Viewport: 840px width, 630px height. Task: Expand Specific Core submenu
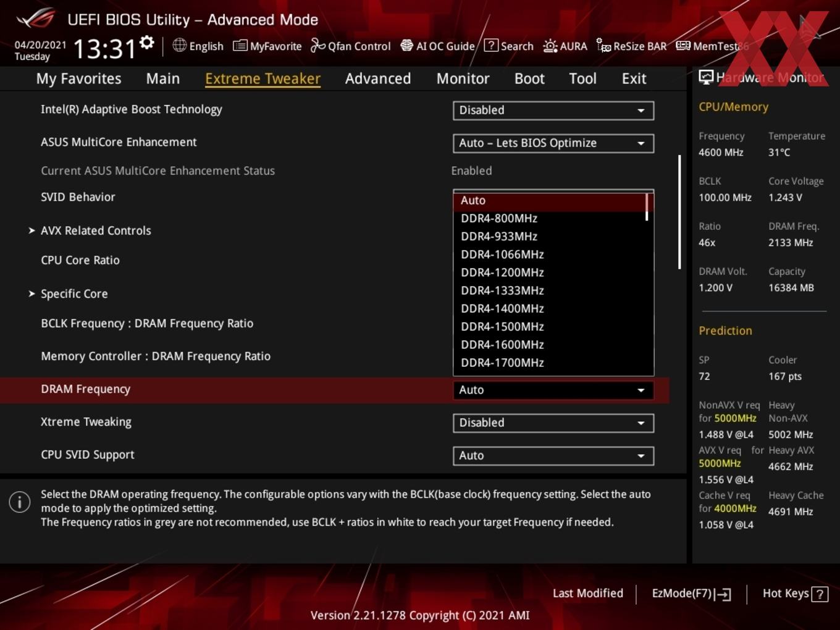[x=68, y=294]
